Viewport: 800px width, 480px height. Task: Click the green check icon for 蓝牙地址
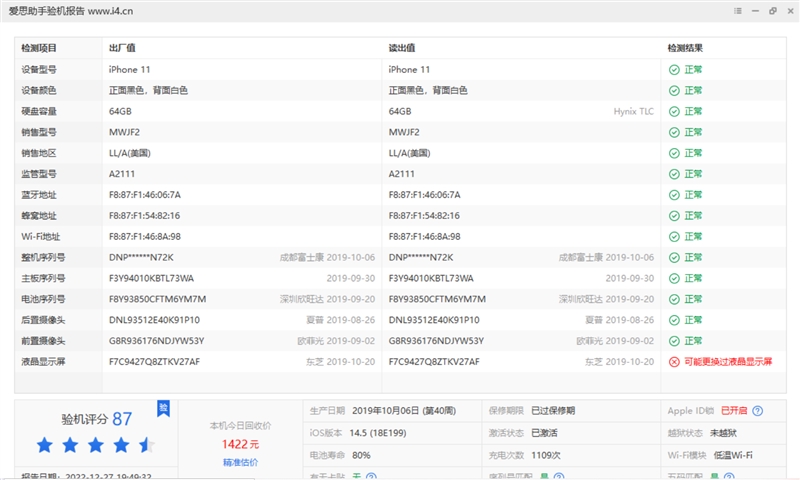click(674, 195)
